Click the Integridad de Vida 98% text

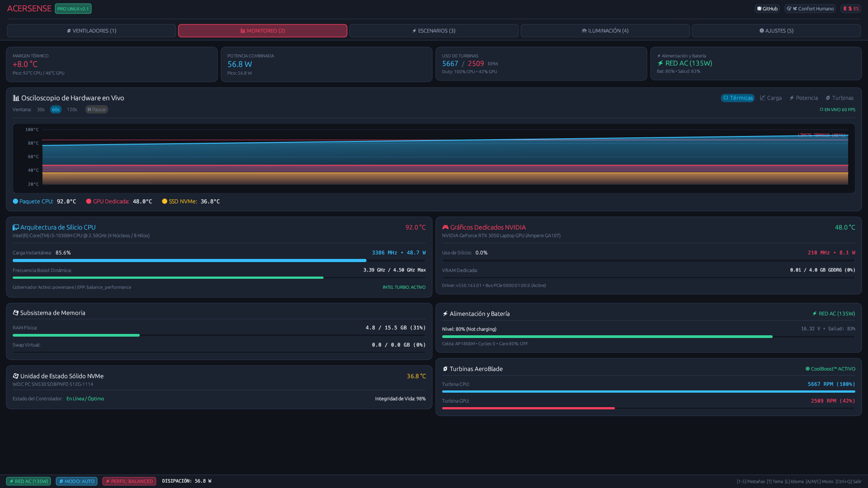(401, 399)
